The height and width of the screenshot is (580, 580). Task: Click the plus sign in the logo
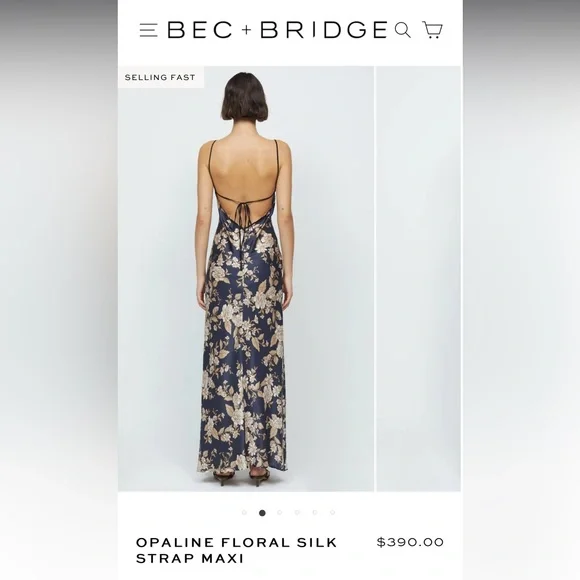(247, 30)
